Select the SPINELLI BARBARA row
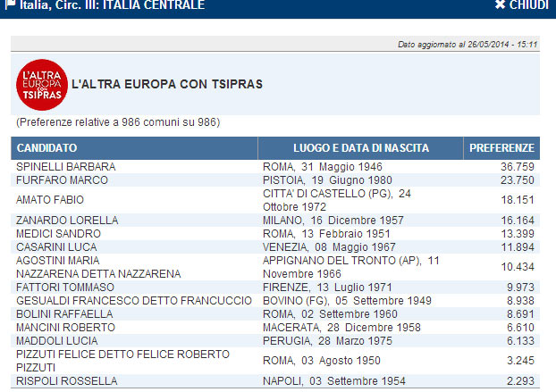The image size is (556, 392). [x=54, y=167]
